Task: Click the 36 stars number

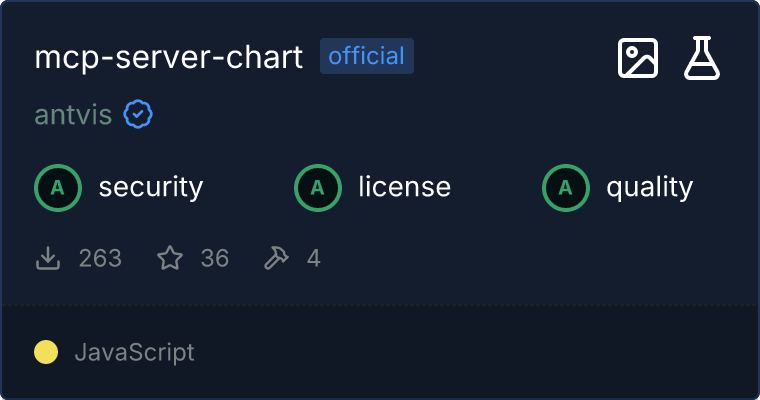Action: point(215,259)
